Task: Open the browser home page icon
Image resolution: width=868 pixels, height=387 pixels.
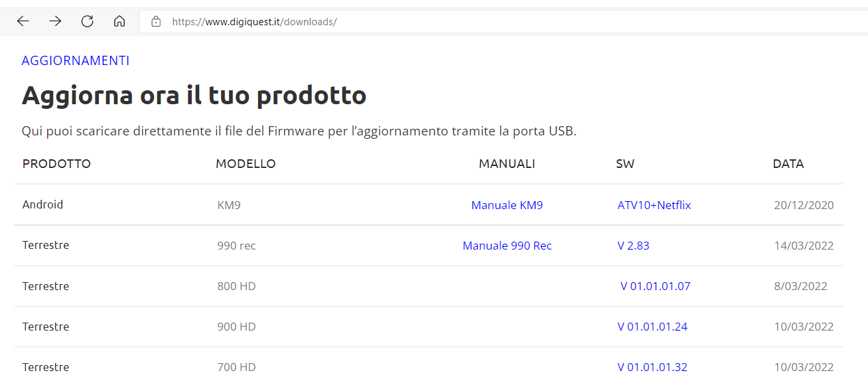Action: pos(119,21)
